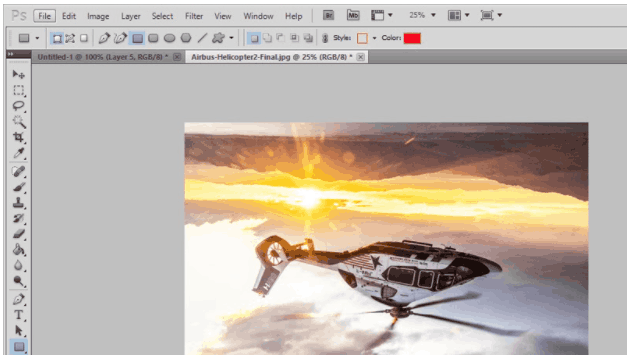Choose the Custom Shape tool in the options bar
Image resolution: width=633 pixels, height=360 pixels.
click(x=218, y=38)
